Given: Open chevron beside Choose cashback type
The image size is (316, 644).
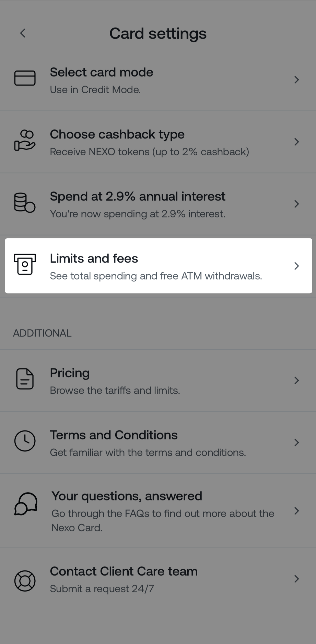Looking at the screenshot, I should (296, 142).
